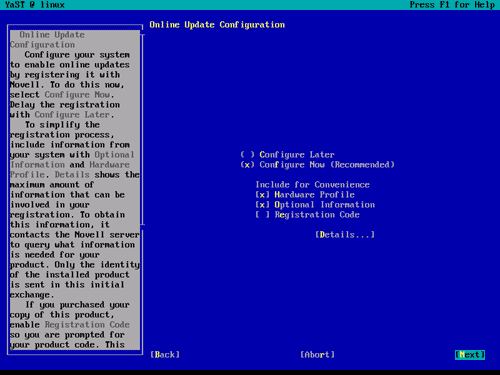Go to previous step with Back

165,355
